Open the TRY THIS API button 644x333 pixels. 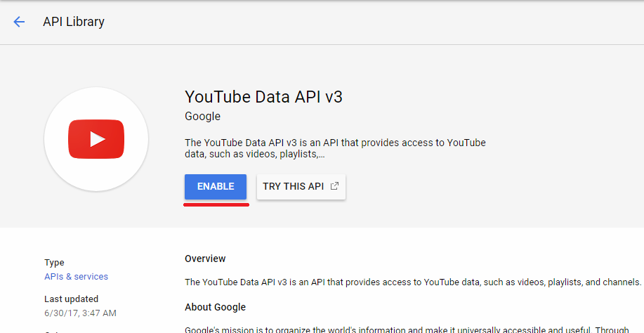point(301,186)
